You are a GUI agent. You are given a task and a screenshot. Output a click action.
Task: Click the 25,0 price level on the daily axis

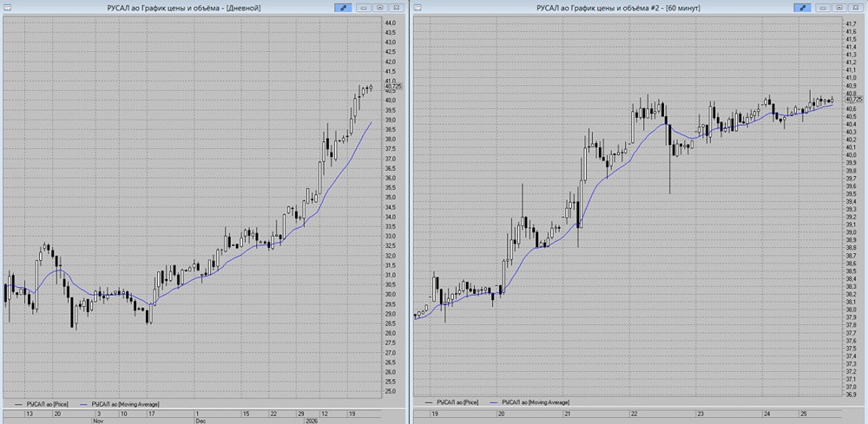tap(391, 391)
